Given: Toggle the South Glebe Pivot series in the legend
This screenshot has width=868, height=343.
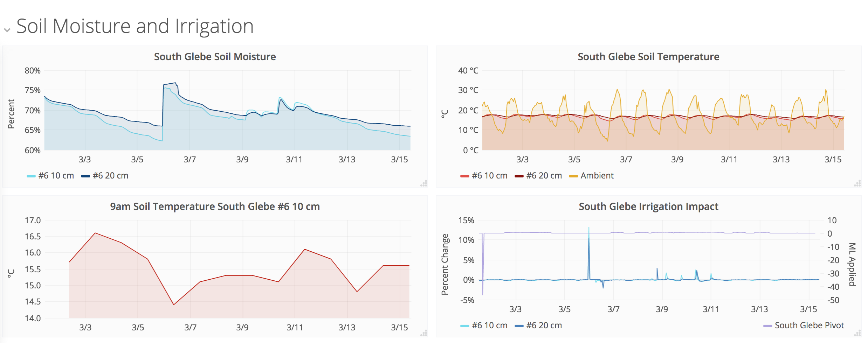Looking at the screenshot, I should [809, 325].
